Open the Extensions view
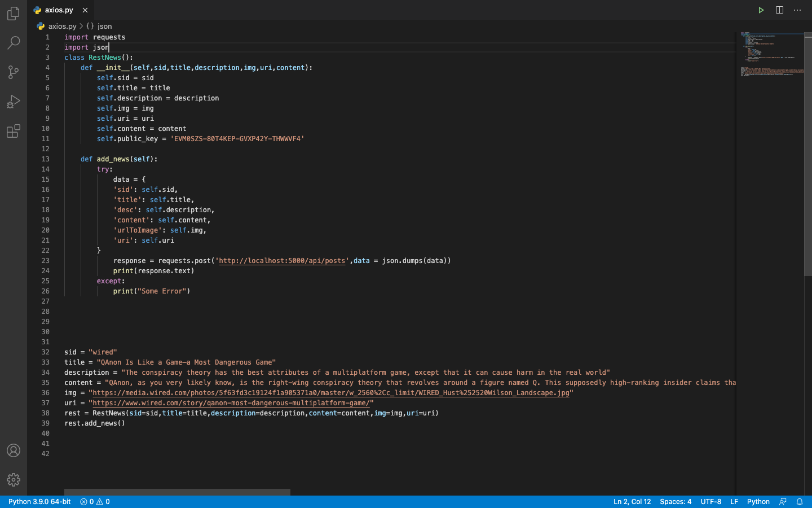 click(14, 131)
